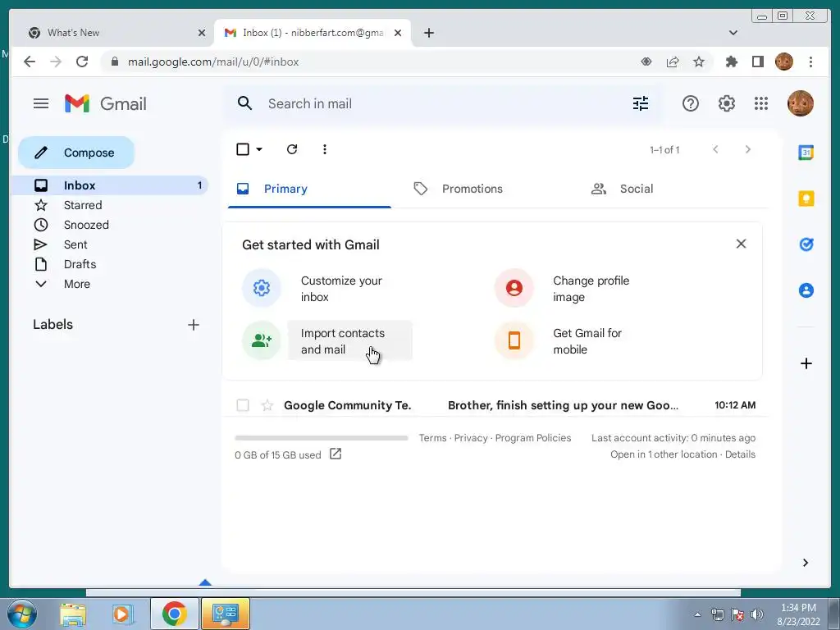840x630 pixels.
Task: Click the search magnifier icon
Action: click(244, 103)
